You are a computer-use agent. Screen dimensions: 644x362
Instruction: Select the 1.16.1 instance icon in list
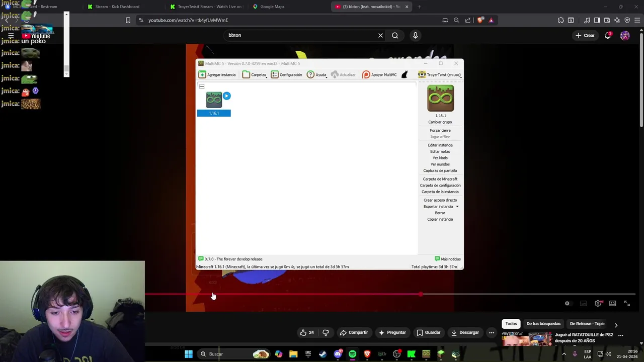tap(214, 100)
